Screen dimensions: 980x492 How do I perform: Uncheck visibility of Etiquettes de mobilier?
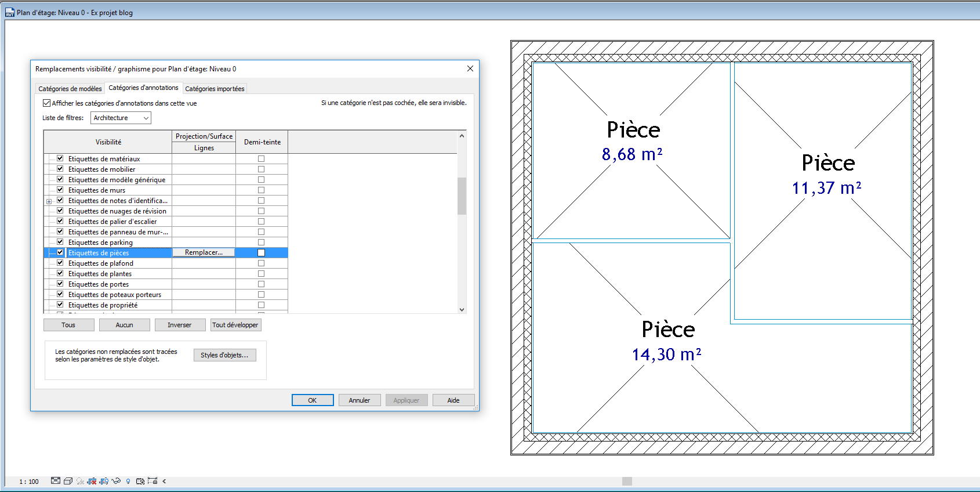click(60, 169)
